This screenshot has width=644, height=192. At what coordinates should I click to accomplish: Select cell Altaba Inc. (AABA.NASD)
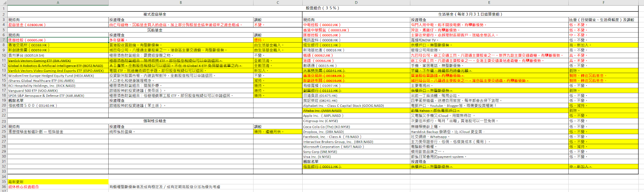pos(356,110)
